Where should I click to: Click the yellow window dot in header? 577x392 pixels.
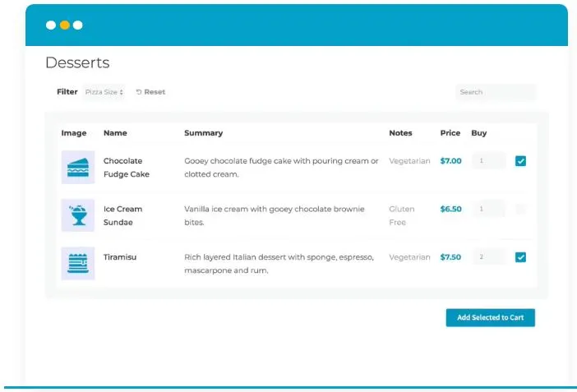pyautogui.click(x=64, y=25)
